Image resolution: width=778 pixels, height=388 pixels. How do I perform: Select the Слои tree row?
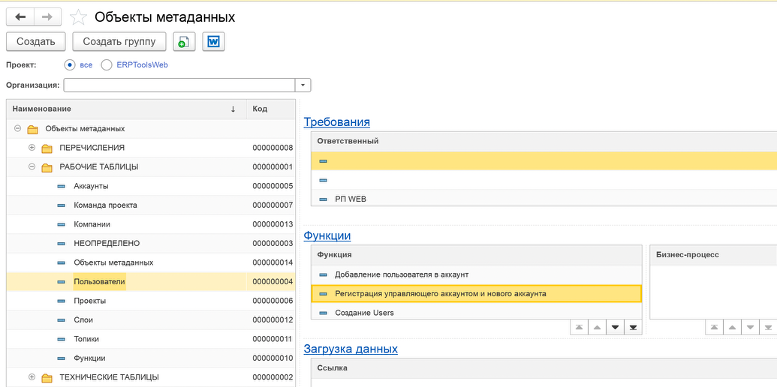pyautogui.click(x=151, y=321)
